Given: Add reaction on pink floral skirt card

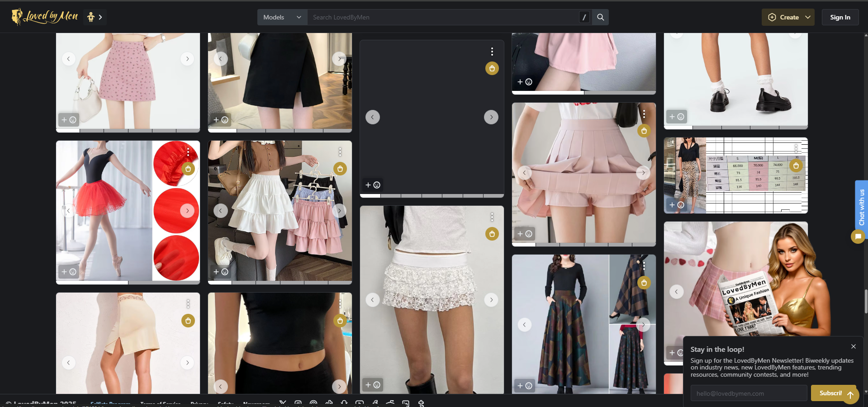Looking at the screenshot, I should 69,120.
